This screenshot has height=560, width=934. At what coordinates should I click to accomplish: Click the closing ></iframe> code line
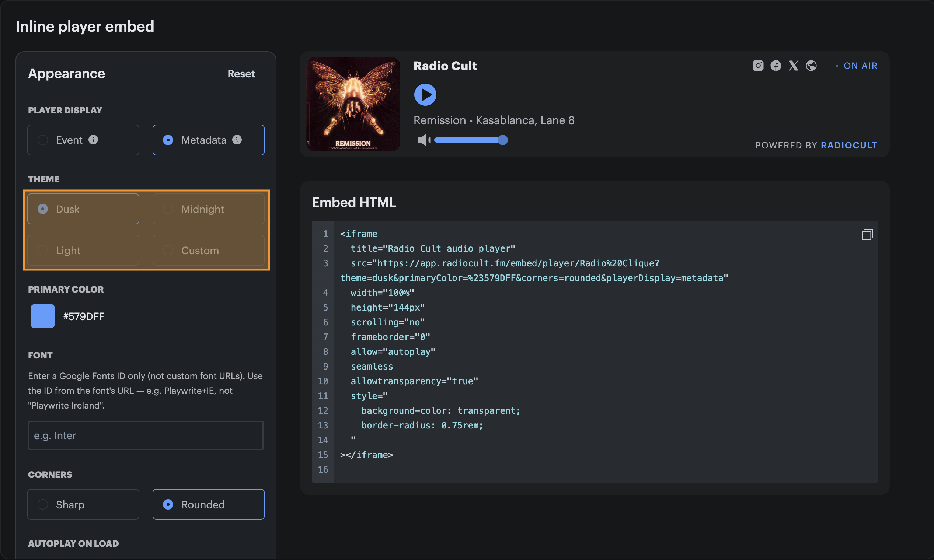[x=367, y=455]
